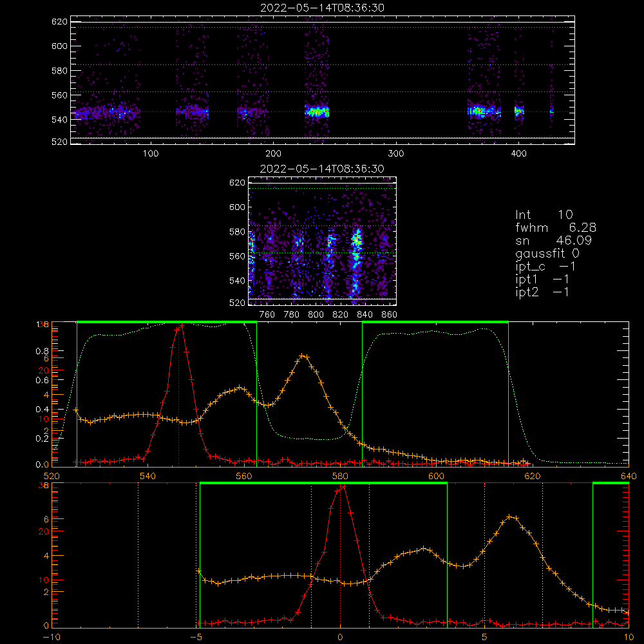Click the -5 label on the bottom plot axis
Screen dimensions: 644x644
click(x=196, y=638)
